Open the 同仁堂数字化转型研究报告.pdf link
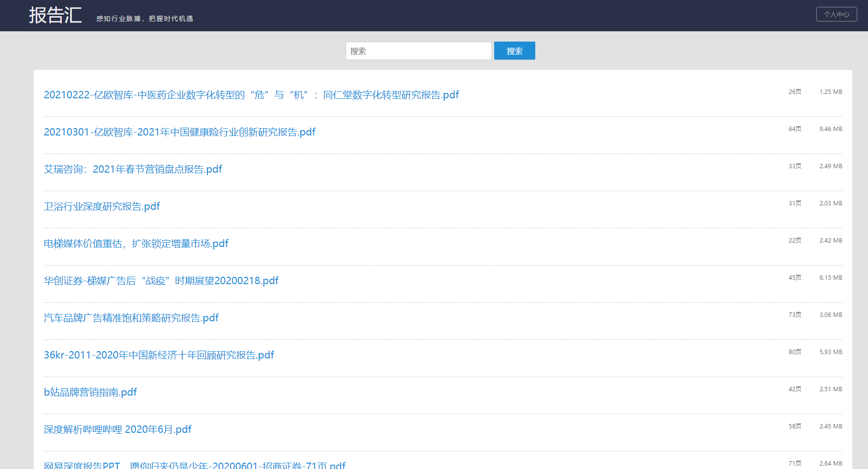Screen dimensions: 868x469 251,95
